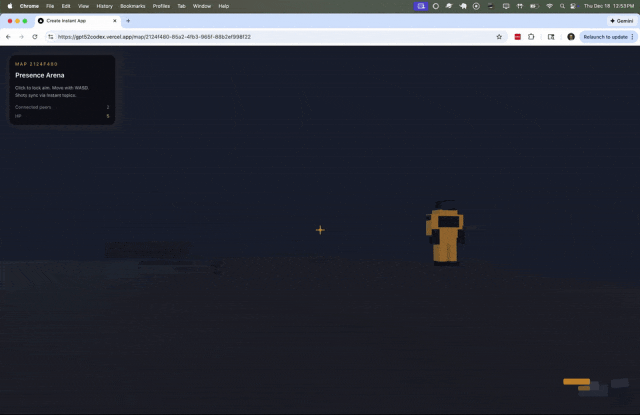The width and height of the screenshot is (640, 415).
Task: Click the Presence Arena heading
Action: pos(40,75)
